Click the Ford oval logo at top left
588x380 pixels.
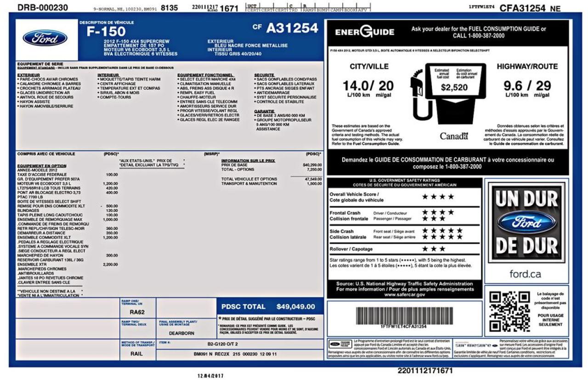45,38
